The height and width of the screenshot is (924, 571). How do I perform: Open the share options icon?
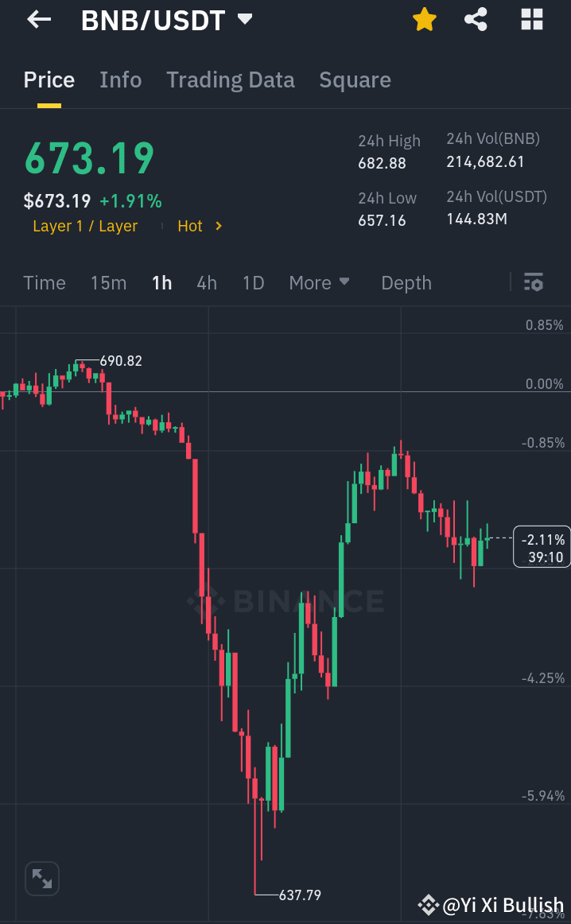click(x=476, y=20)
